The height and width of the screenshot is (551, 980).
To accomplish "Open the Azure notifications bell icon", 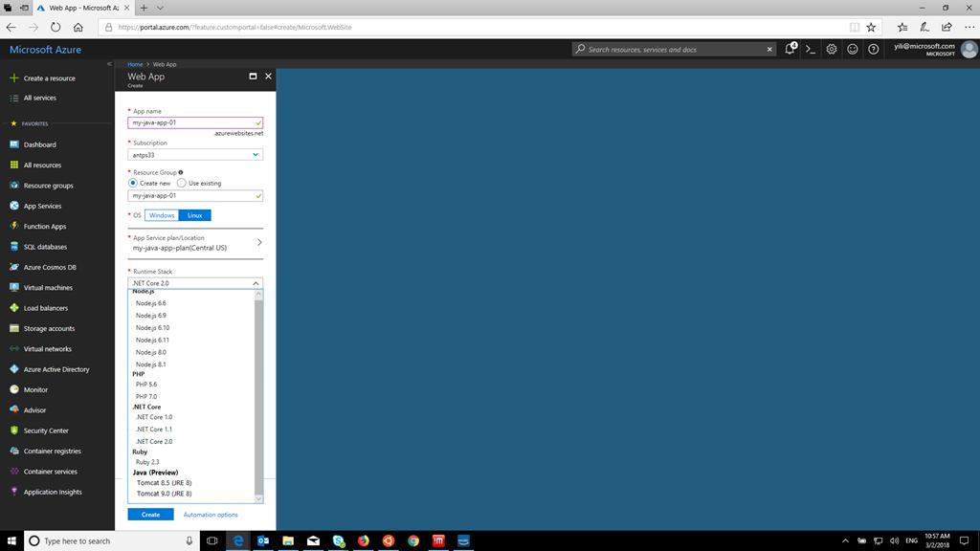I will pyautogui.click(x=790, y=49).
